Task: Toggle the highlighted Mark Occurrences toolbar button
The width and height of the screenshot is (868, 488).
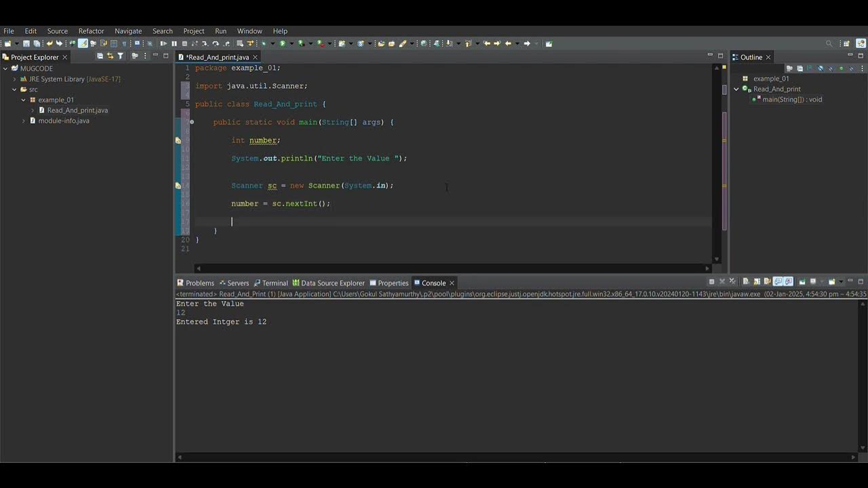Action: click(x=83, y=43)
